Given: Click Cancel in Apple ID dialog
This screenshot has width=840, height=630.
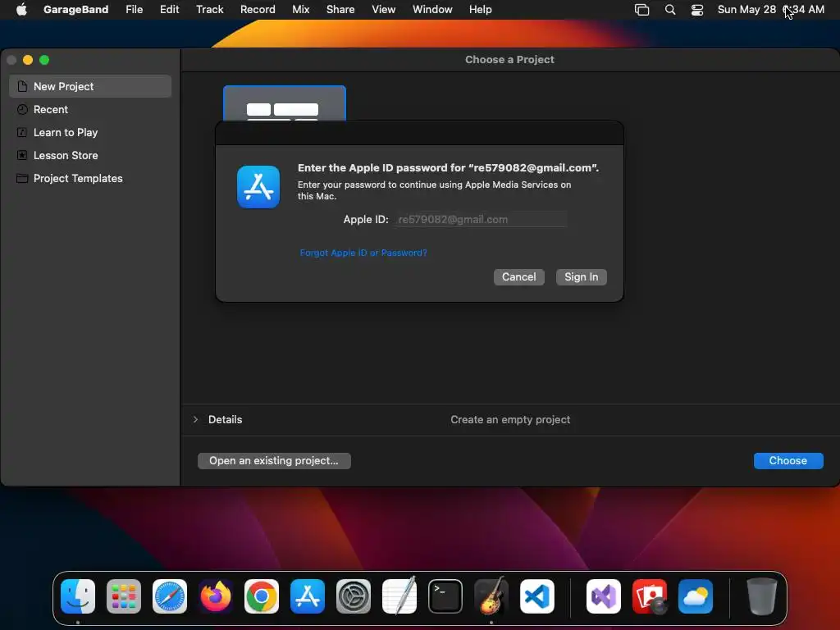Looking at the screenshot, I should click(518, 277).
